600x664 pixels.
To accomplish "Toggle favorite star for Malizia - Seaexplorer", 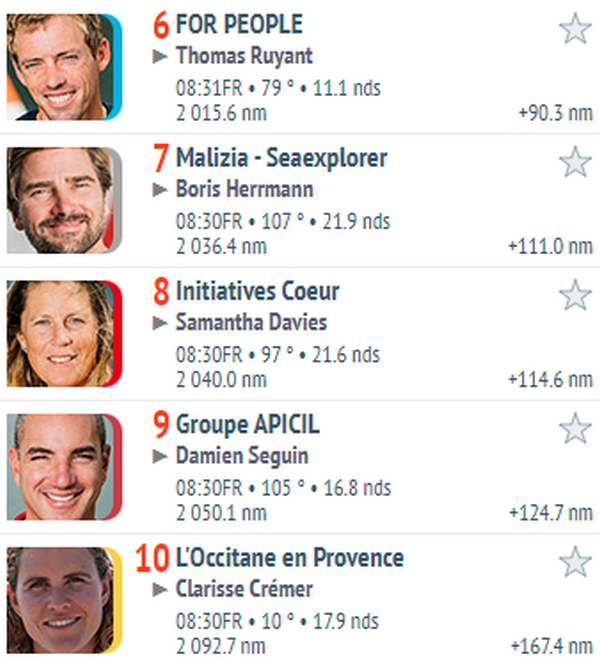I will [575, 162].
